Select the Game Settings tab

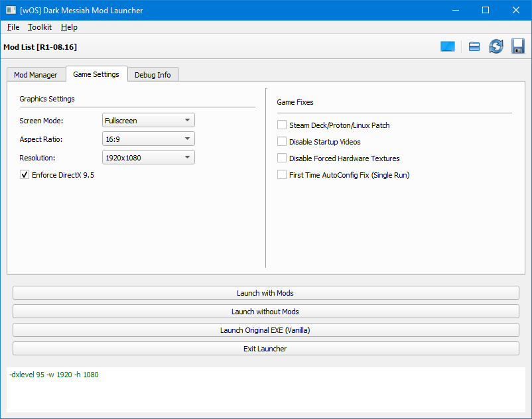click(96, 74)
